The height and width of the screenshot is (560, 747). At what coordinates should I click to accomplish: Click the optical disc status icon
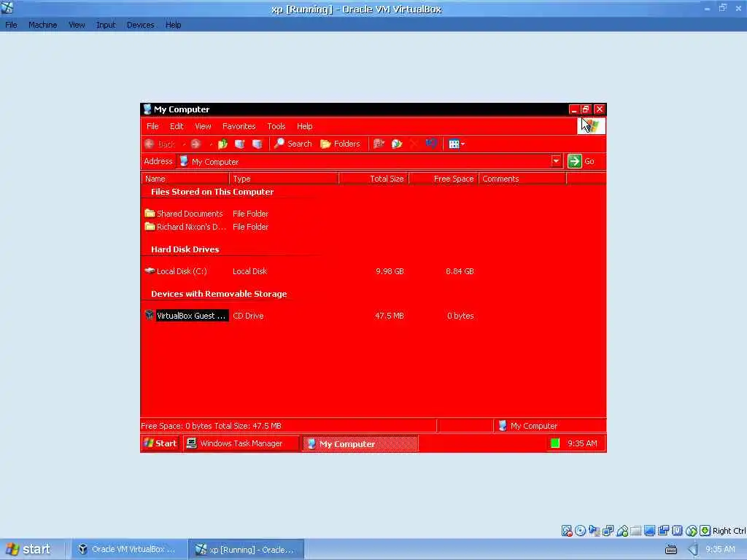[x=580, y=531]
